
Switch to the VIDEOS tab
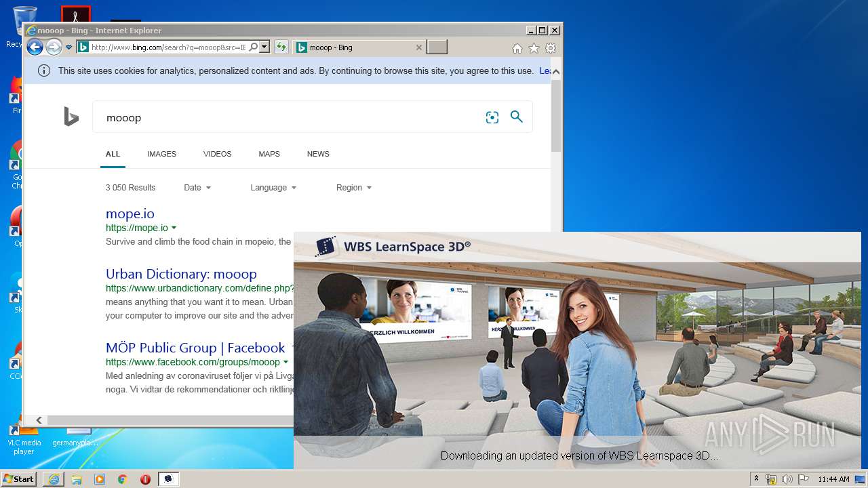pos(217,154)
